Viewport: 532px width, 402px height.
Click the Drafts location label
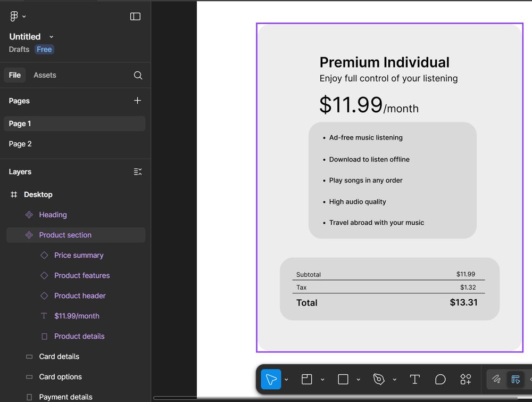pyautogui.click(x=19, y=49)
